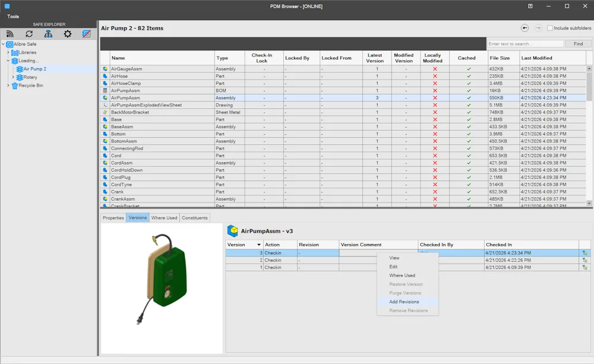Open the Tools menu

click(x=13, y=16)
